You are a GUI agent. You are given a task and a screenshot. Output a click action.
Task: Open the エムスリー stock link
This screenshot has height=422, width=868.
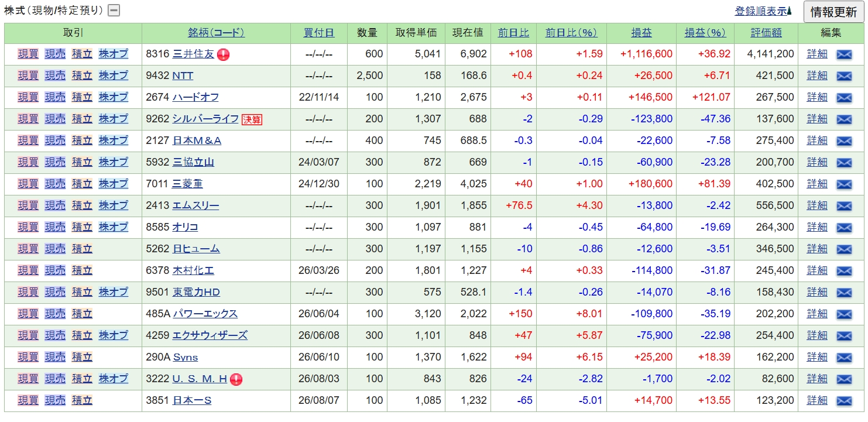195,205
